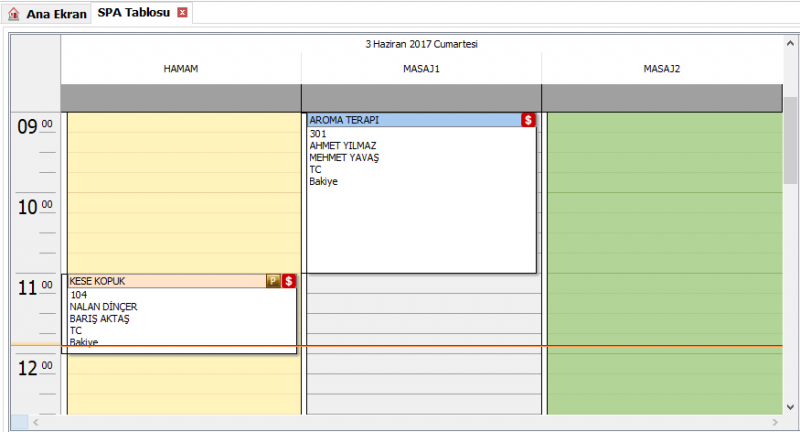Click the gray all-day bar under MASAJ2
Viewport: 800px width, 432px height.
[x=662, y=98]
